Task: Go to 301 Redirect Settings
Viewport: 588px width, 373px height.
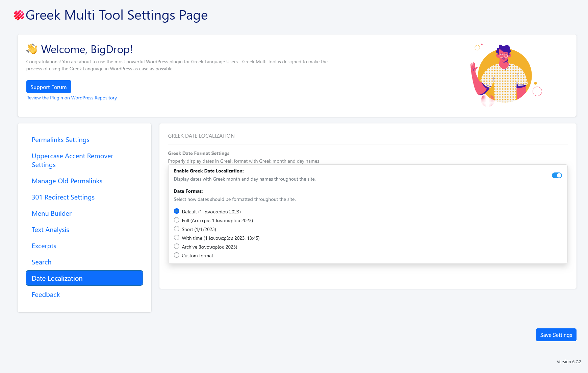Action: (63, 197)
